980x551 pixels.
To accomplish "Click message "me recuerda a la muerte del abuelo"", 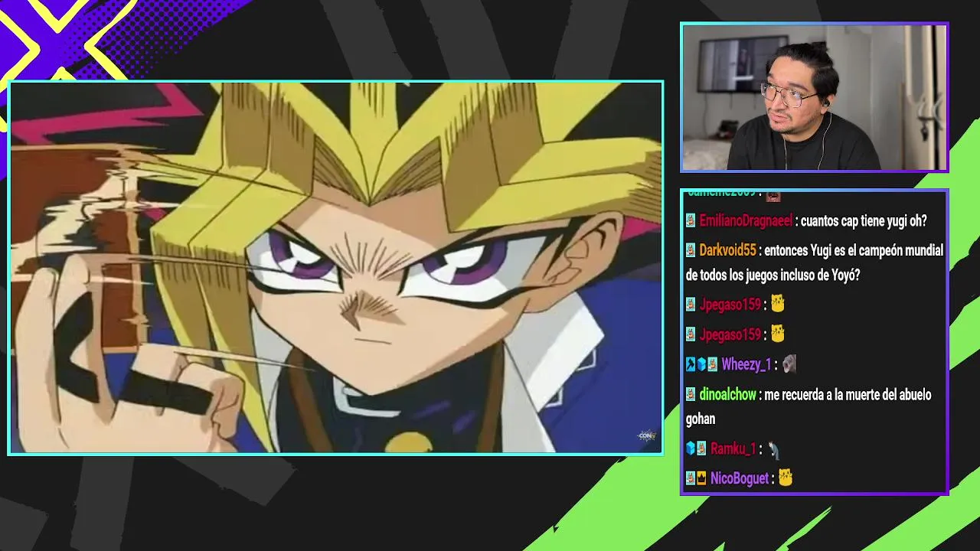I will point(848,395).
